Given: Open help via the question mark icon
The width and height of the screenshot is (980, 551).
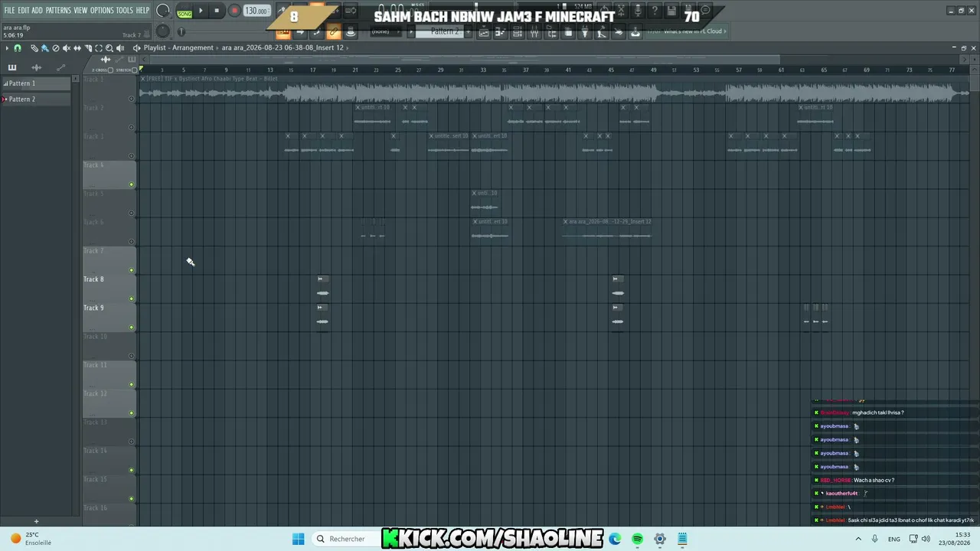Looking at the screenshot, I should pos(655,10).
